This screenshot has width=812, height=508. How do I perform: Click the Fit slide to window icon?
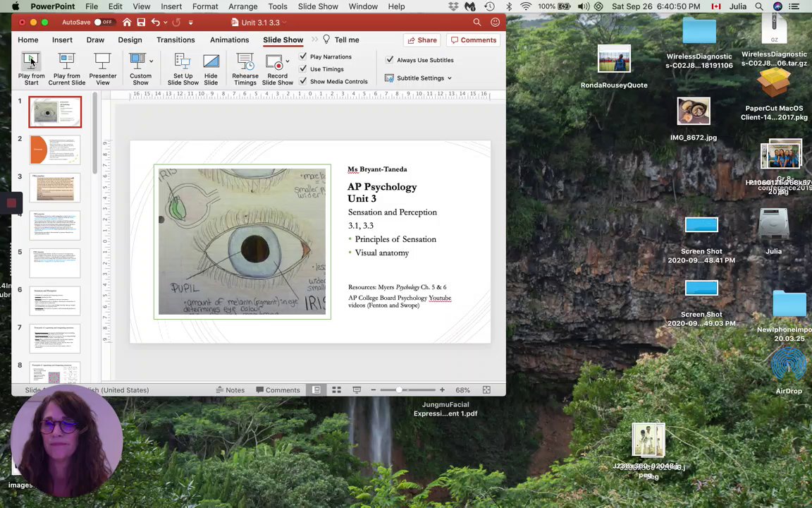(x=486, y=390)
